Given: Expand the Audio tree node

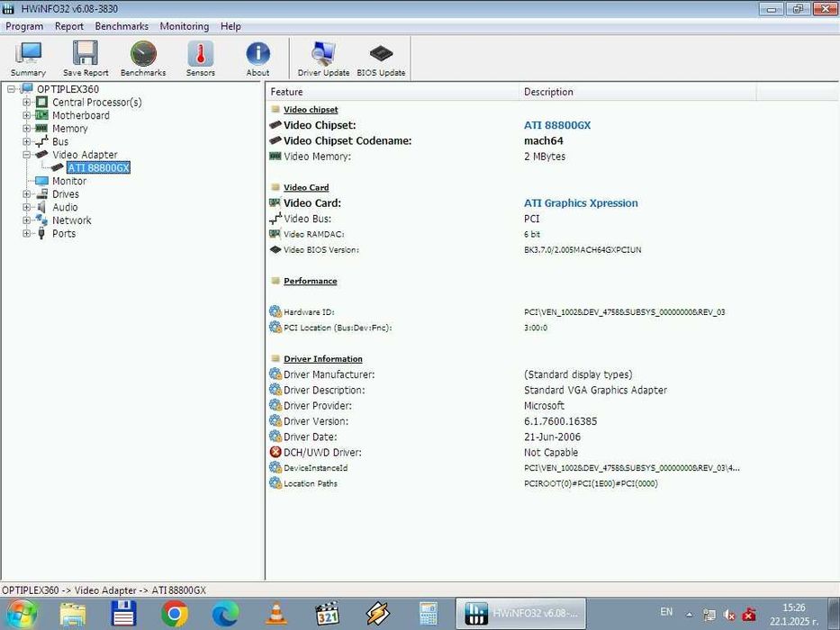Looking at the screenshot, I should [26, 207].
